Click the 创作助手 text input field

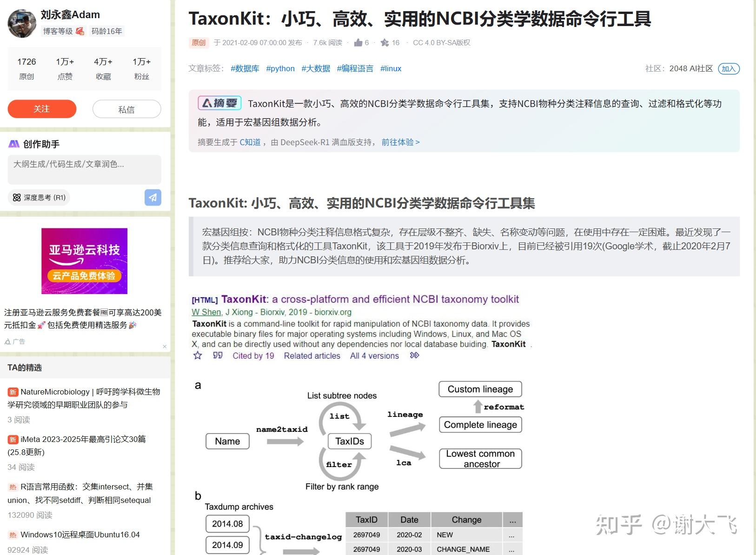click(84, 169)
